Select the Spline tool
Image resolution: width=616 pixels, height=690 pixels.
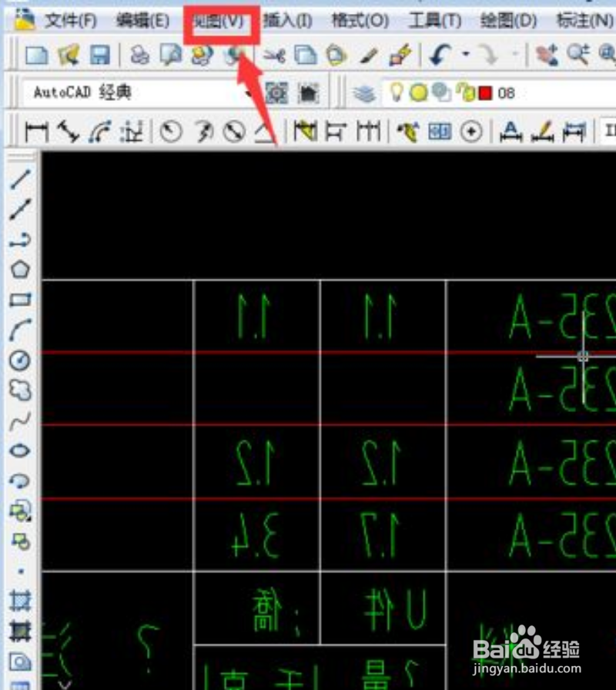[20, 421]
